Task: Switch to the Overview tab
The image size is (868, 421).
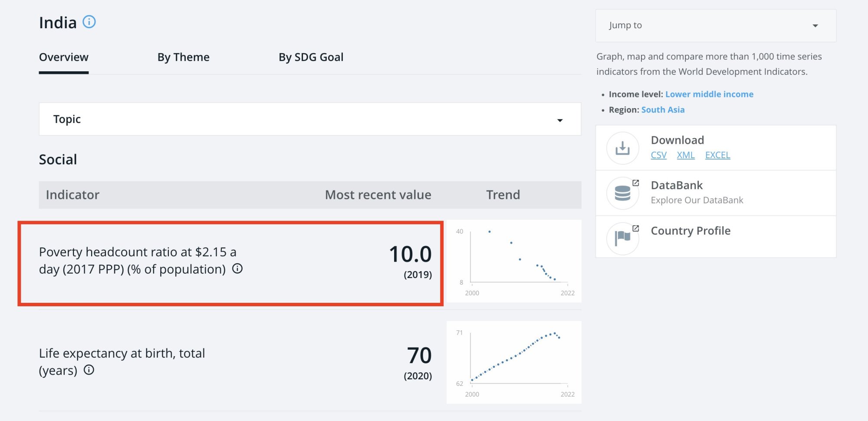Action: [x=64, y=57]
